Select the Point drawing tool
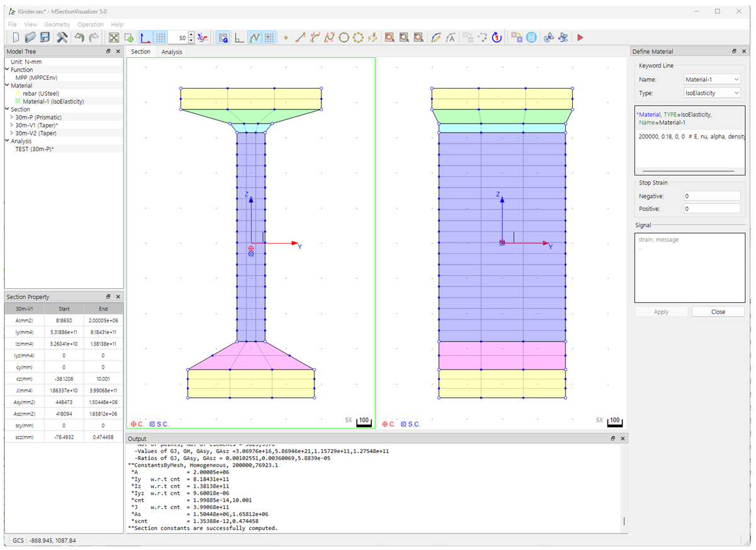756x550 pixels. pyautogui.click(x=286, y=38)
